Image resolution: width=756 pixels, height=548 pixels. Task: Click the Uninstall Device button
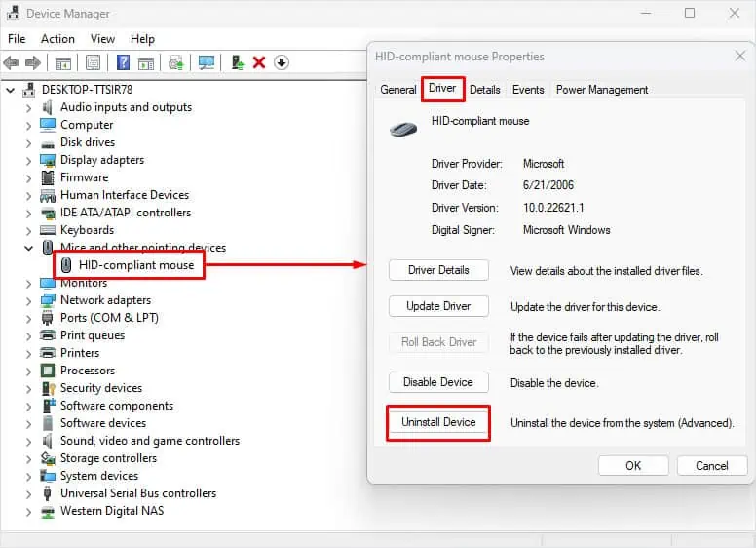coord(438,422)
